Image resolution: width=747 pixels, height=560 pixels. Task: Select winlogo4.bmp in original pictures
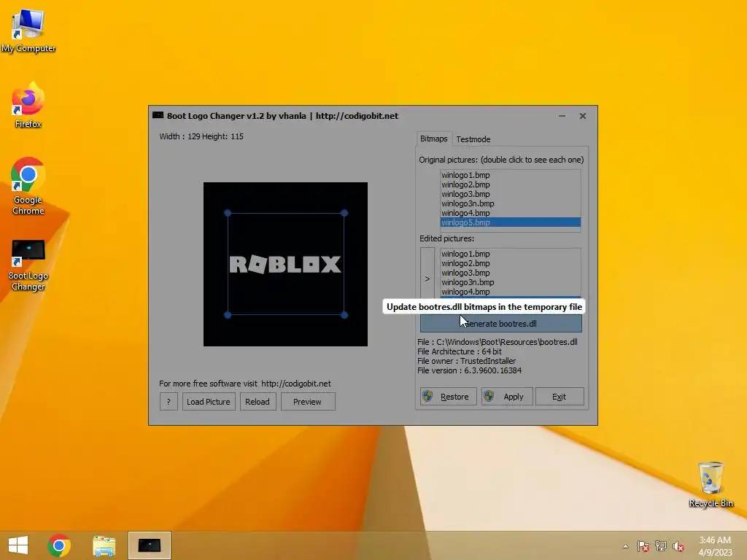[x=510, y=213]
